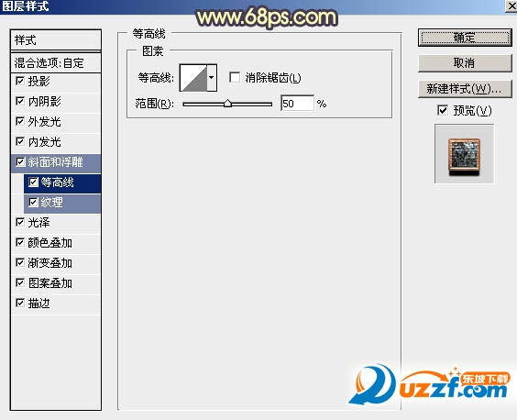Toggle the 投影 drop shadow checkbox
Screen dimensions: 517x420
[20, 81]
